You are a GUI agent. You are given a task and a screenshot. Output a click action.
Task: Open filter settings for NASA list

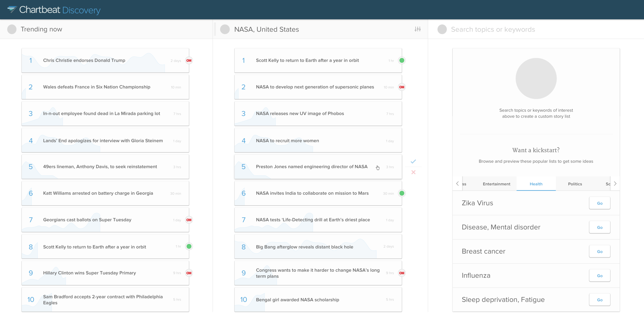tap(418, 29)
